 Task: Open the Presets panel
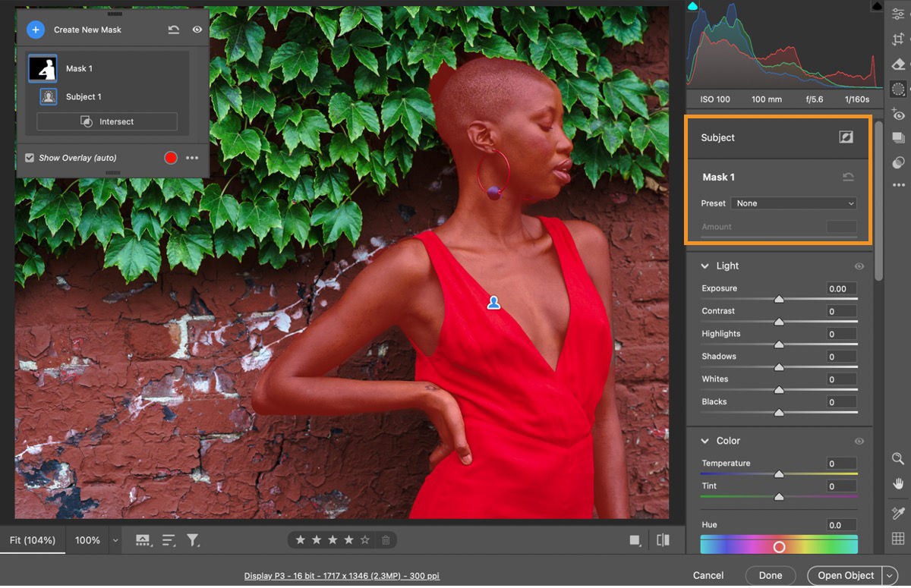(x=898, y=137)
